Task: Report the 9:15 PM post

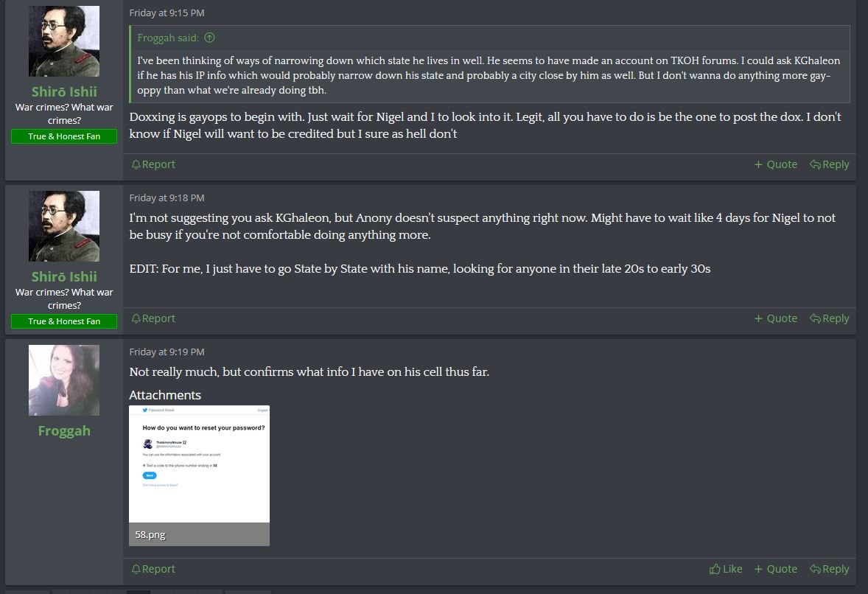Action: pos(153,164)
